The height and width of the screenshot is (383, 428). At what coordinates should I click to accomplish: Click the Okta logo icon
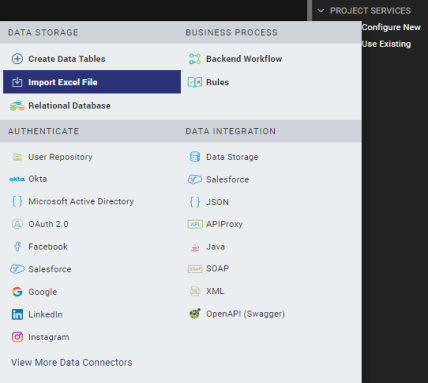[17, 179]
